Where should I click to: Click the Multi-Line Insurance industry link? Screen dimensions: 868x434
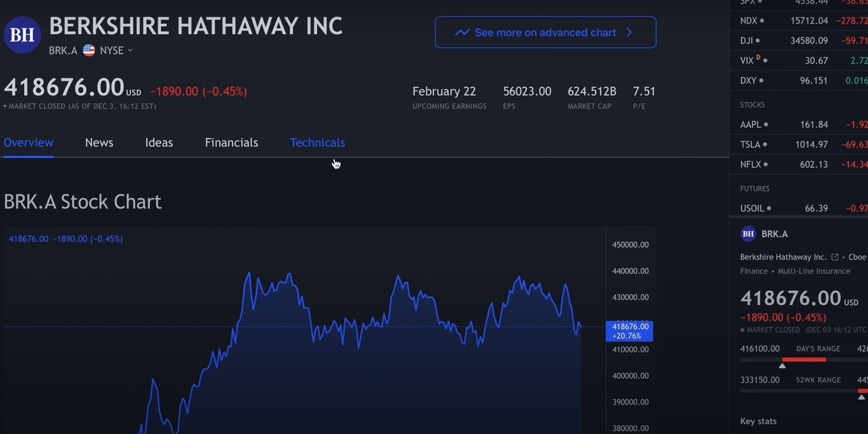tap(814, 271)
